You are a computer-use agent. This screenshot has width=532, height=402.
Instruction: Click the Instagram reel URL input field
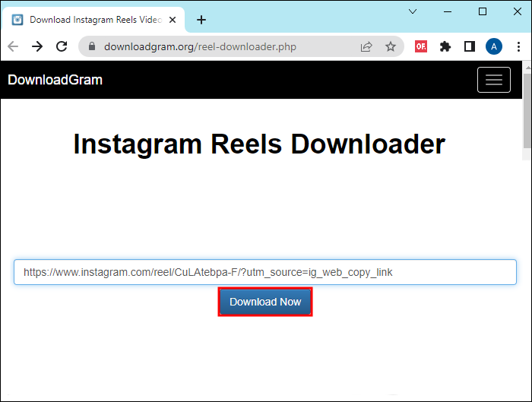click(265, 272)
